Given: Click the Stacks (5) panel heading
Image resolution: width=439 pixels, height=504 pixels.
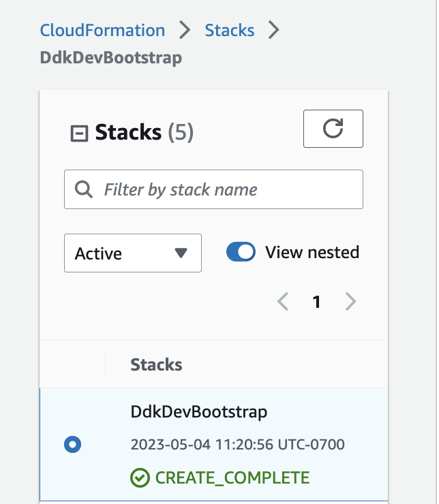Looking at the screenshot, I should 144,132.
